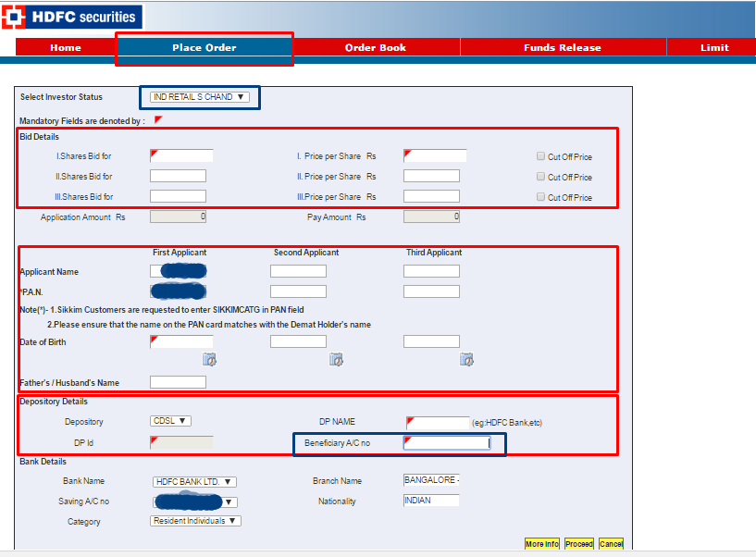Click the First Applicant name field
The height and width of the screenshot is (557, 756).
pyautogui.click(x=178, y=271)
